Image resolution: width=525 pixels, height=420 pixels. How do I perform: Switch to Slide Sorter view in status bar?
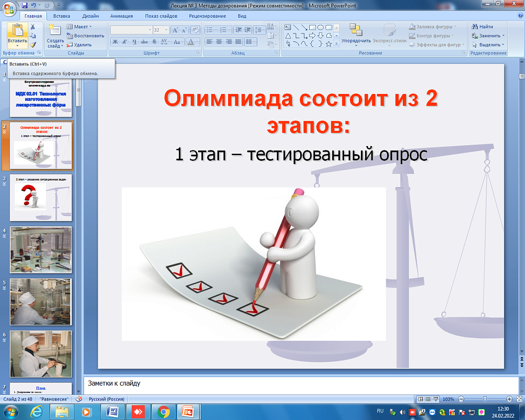tap(428, 399)
